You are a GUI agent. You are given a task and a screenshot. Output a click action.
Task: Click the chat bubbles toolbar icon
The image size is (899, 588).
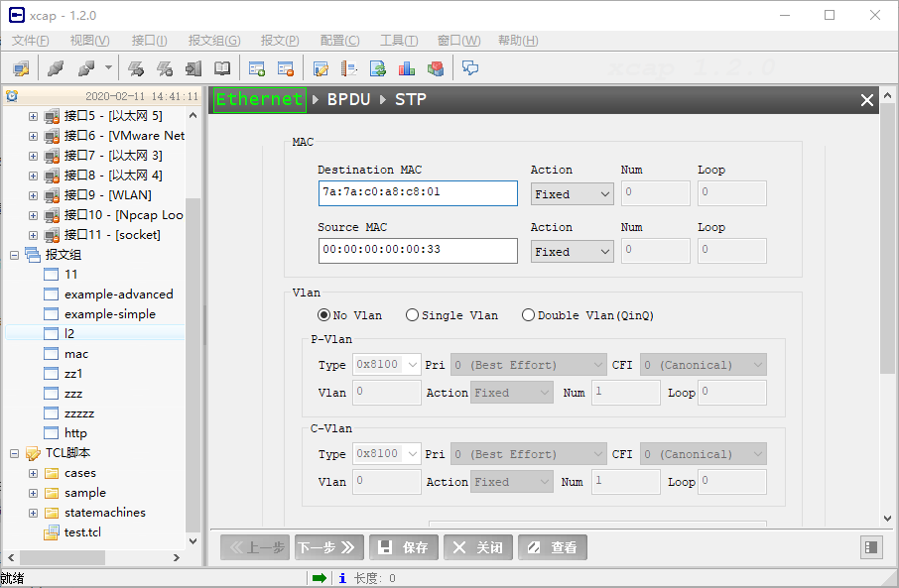pos(470,68)
